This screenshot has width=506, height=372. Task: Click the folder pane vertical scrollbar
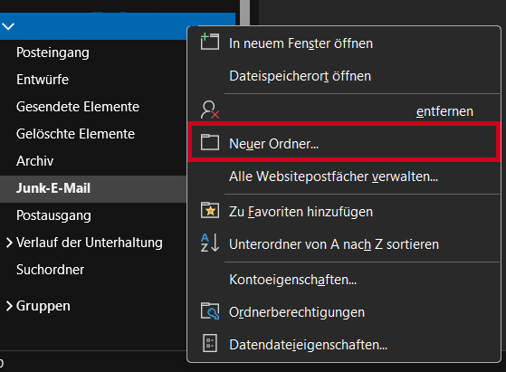pyautogui.click(x=245, y=13)
